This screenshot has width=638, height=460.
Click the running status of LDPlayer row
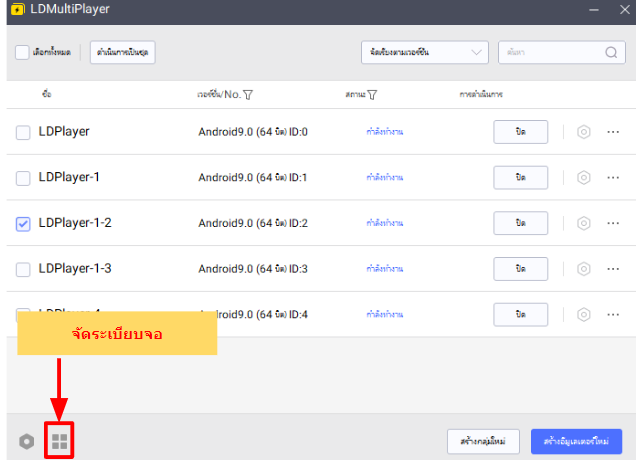pyautogui.click(x=385, y=132)
